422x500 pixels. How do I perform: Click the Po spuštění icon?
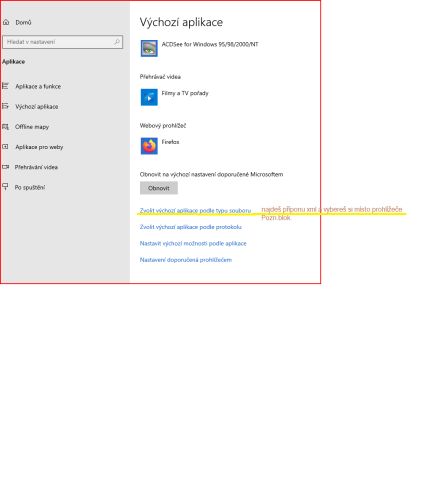pyautogui.click(x=5, y=187)
